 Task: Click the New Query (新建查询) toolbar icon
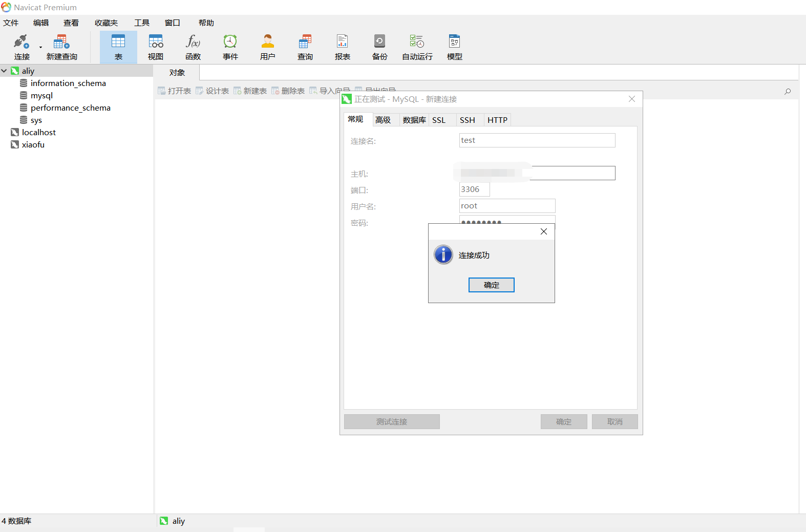(x=61, y=47)
